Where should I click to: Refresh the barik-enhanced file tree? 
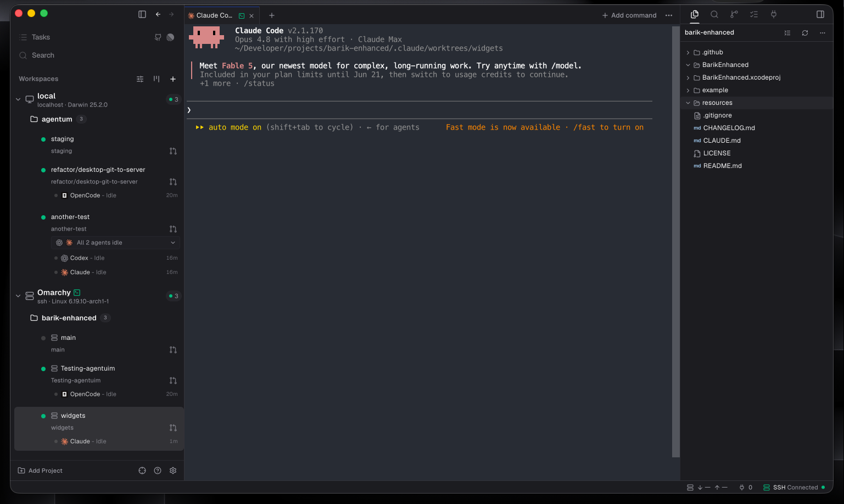pos(805,33)
